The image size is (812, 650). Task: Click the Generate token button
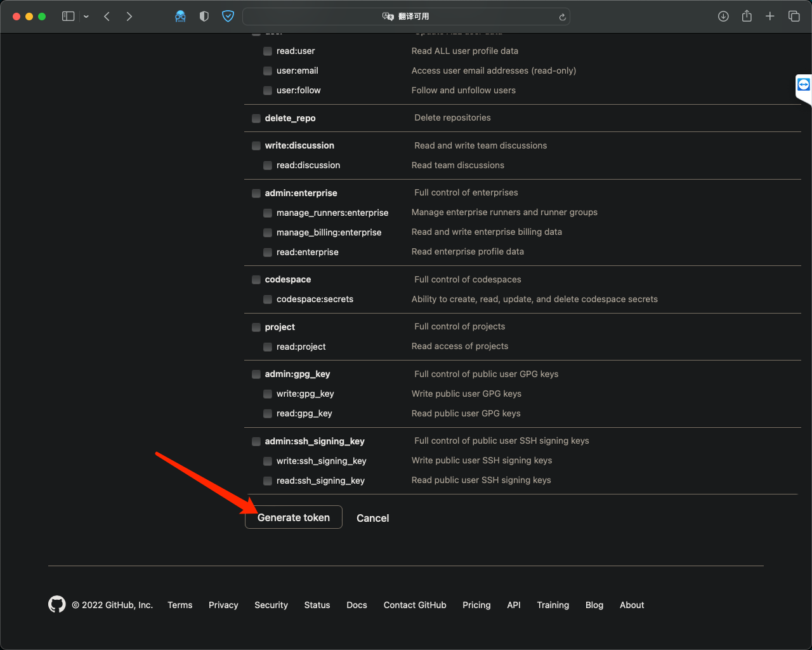click(293, 517)
